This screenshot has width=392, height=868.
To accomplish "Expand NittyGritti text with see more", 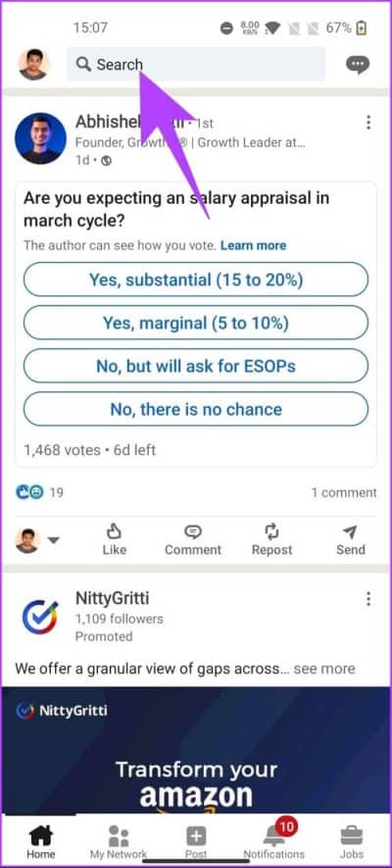I will click(x=324, y=669).
